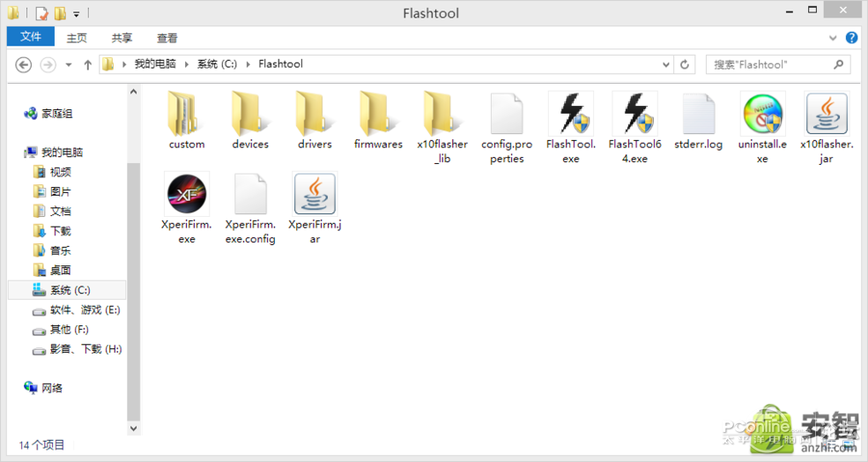Select FlashTool.exe lightning icon

pyautogui.click(x=571, y=114)
